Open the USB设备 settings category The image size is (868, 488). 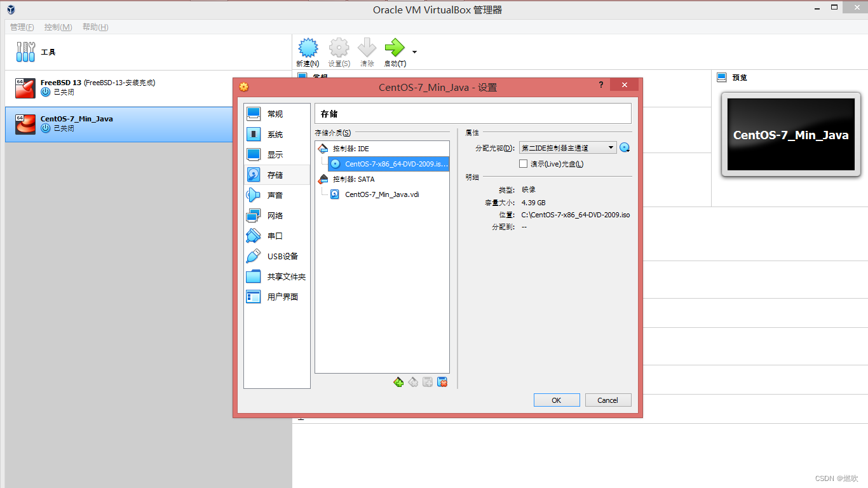(x=277, y=256)
